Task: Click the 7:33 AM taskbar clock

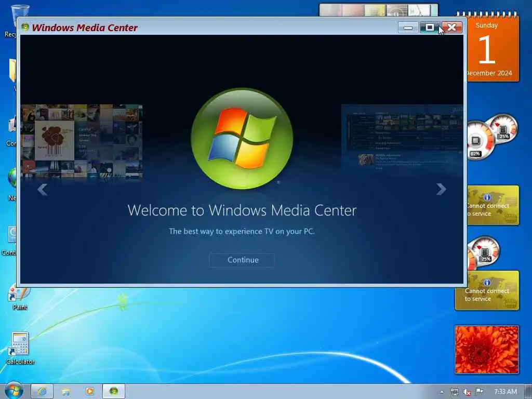Action: point(506,392)
